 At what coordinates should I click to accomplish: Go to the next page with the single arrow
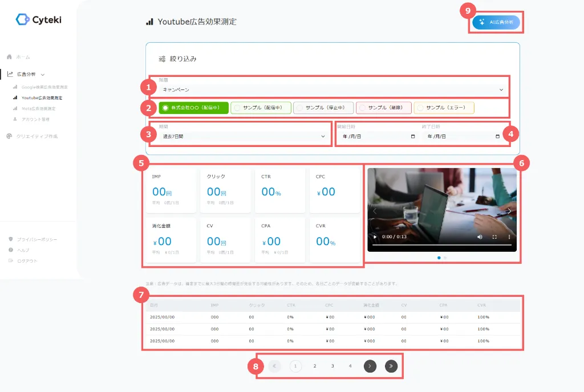click(x=370, y=366)
